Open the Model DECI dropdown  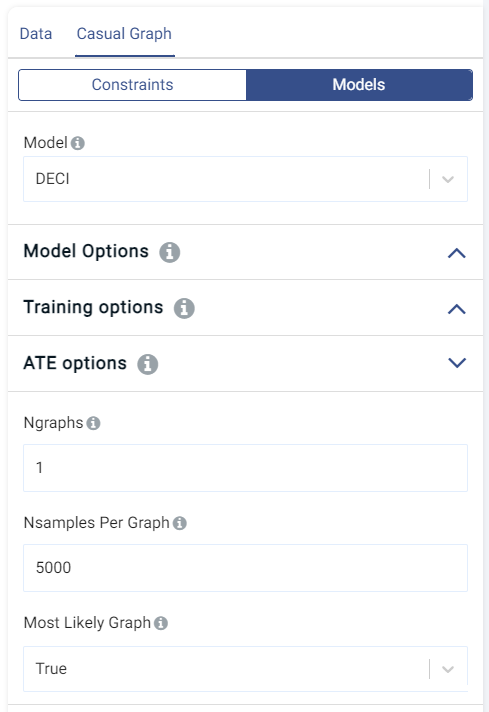click(x=245, y=179)
